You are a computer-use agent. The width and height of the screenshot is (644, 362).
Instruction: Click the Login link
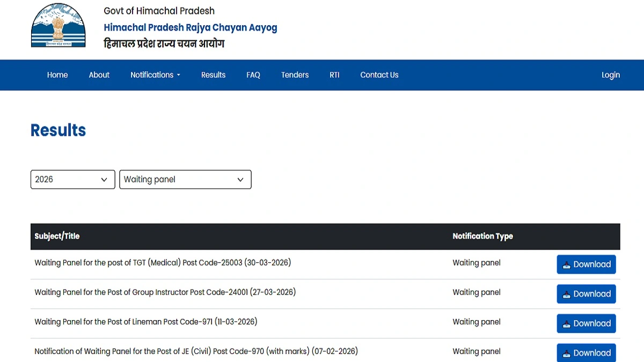tap(611, 75)
